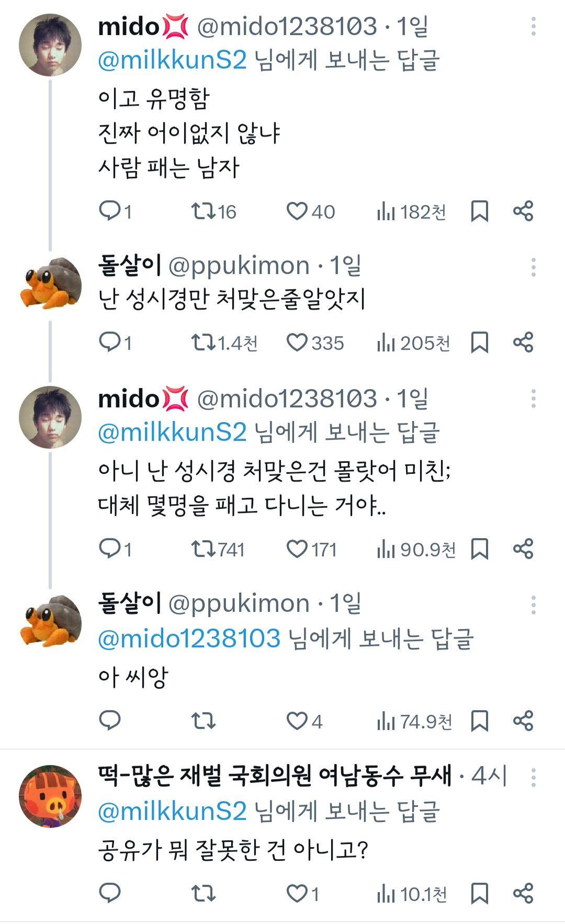The height and width of the screenshot is (924, 565).
Task: Like the tweet with 40 likes
Action: [297, 211]
